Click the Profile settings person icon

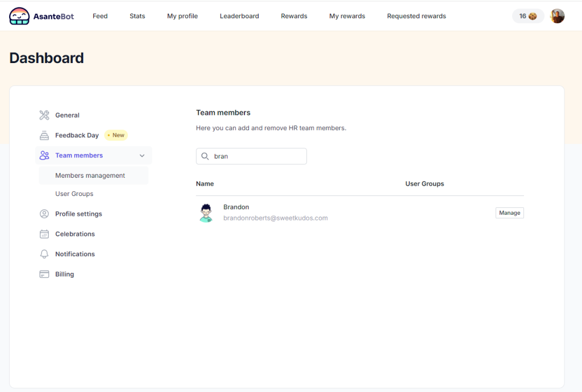(44, 214)
